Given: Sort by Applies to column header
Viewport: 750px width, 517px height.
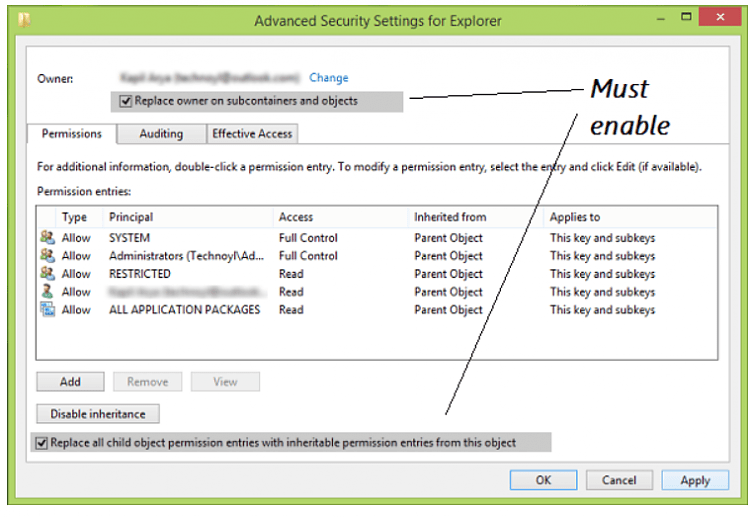Looking at the screenshot, I should [630, 217].
